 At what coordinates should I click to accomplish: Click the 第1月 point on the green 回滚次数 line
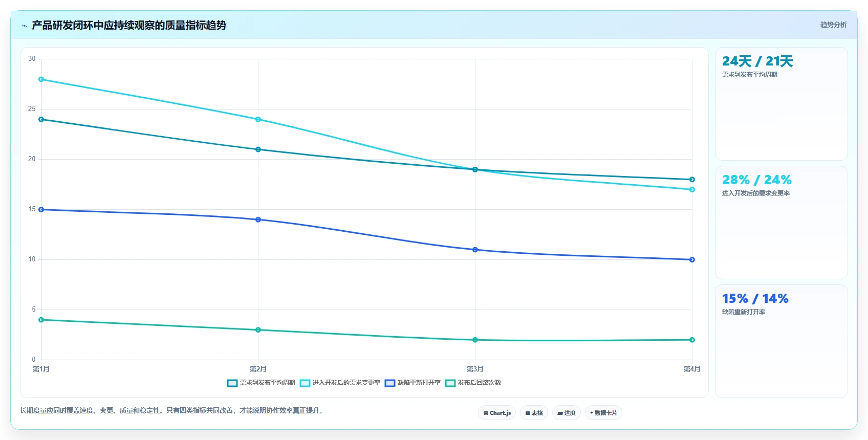[41, 320]
